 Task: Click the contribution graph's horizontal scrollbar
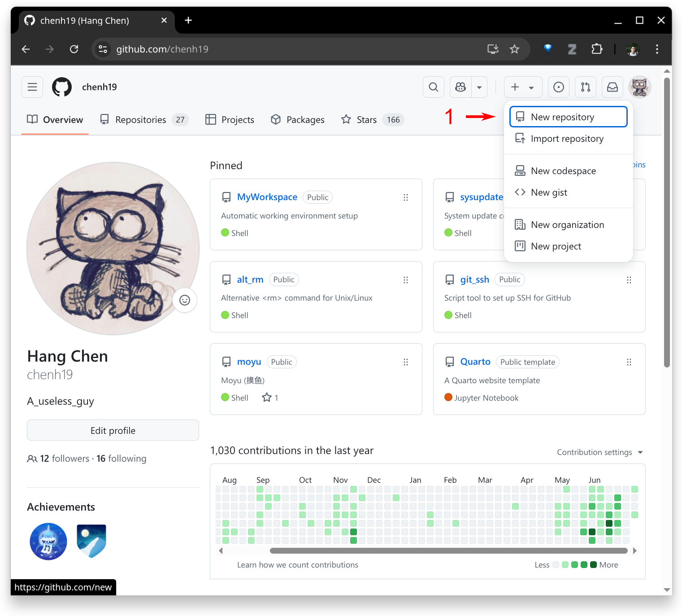[x=448, y=550]
